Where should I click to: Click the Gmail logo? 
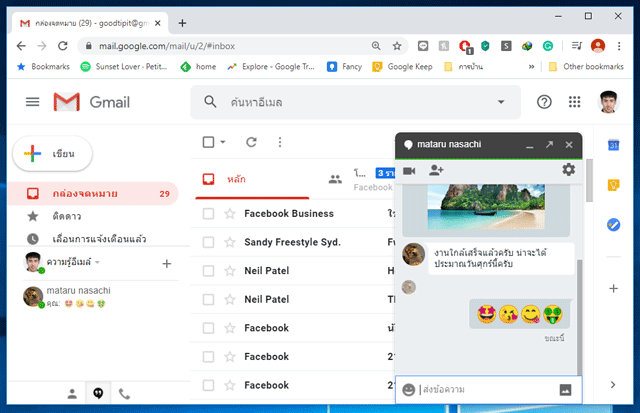click(91, 102)
